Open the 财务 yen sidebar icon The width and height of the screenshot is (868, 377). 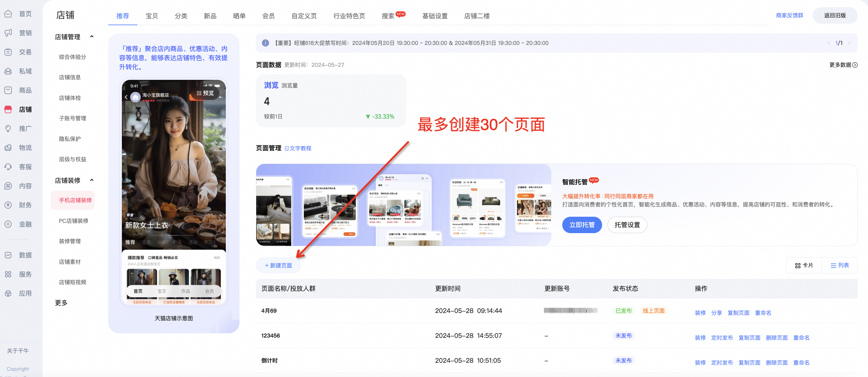[x=8, y=205]
